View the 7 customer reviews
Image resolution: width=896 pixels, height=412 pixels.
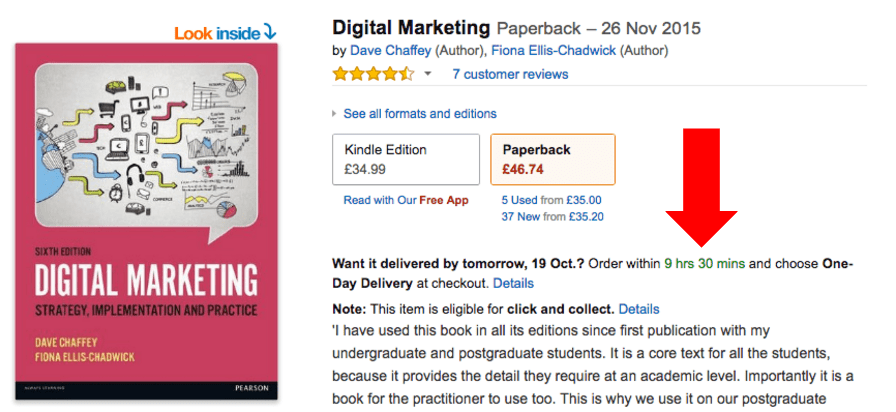click(x=509, y=74)
